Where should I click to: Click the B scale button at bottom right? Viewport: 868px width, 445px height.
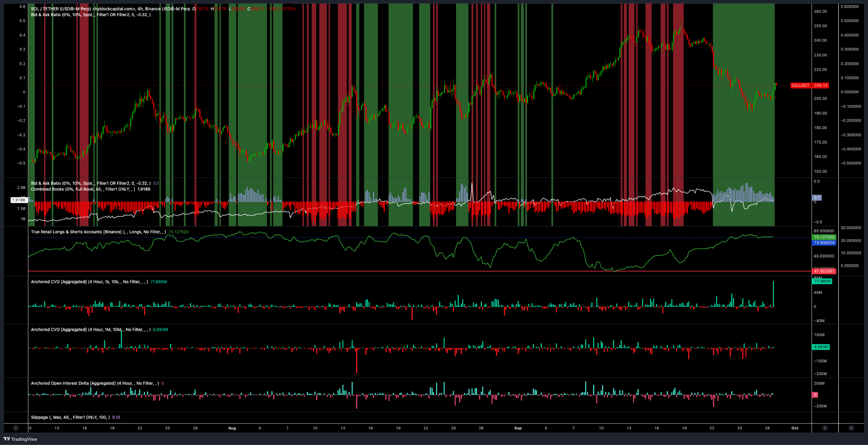851,428
